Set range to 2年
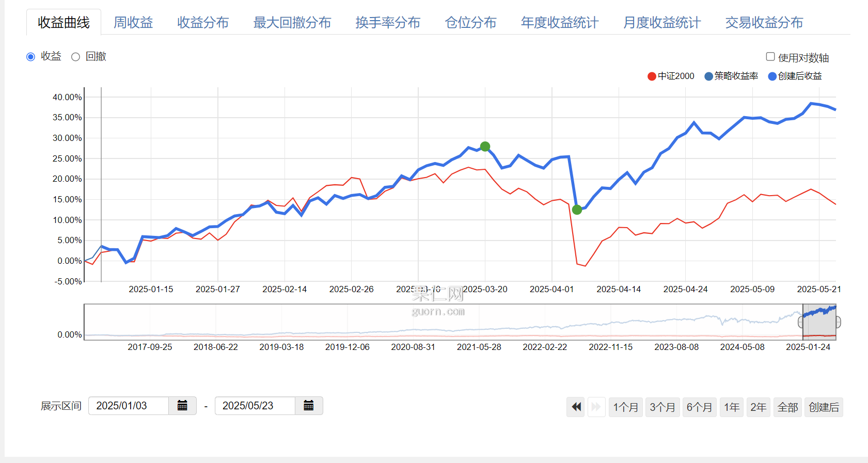Viewport: 868px width, 463px height. pyautogui.click(x=759, y=407)
